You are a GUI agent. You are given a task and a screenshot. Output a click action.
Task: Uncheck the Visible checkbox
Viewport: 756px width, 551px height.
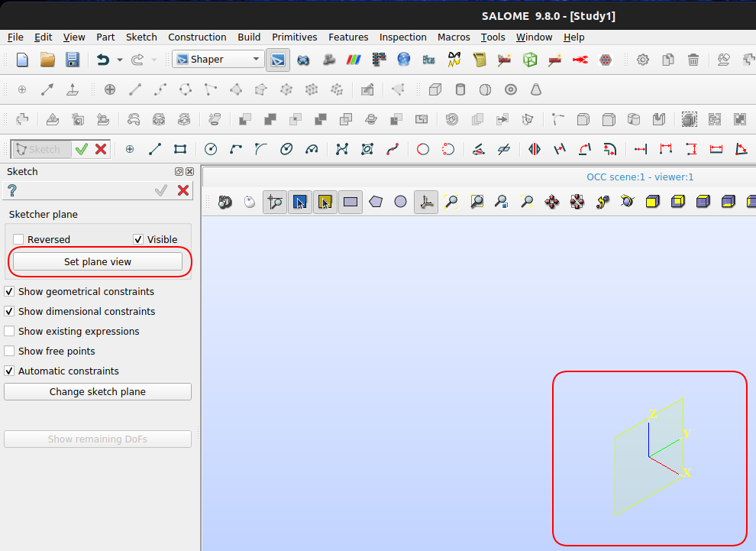pos(138,239)
